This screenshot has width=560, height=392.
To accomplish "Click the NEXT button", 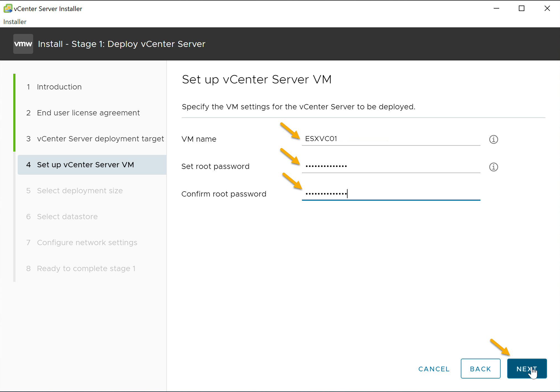I will [x=527, y=369].
